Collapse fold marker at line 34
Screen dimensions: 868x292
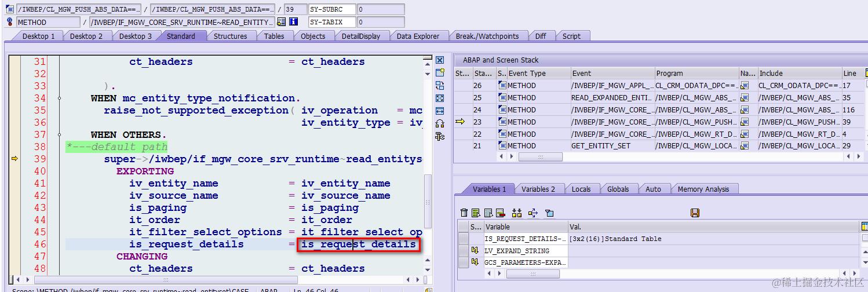(59, 98)
